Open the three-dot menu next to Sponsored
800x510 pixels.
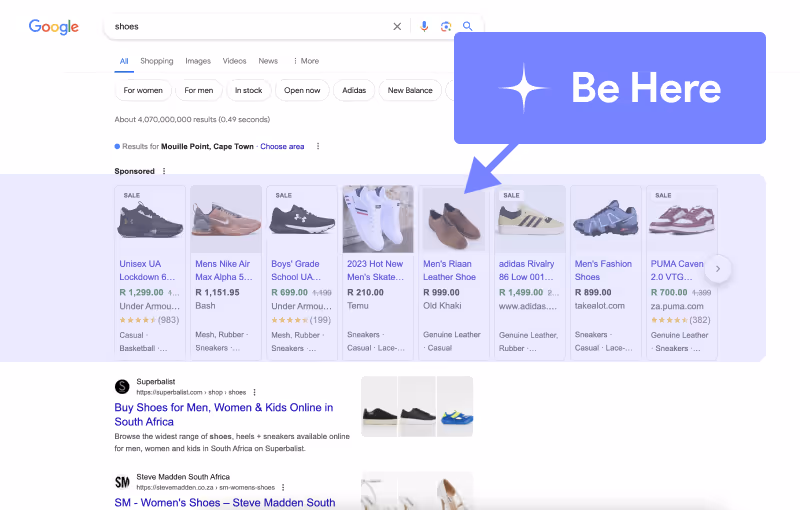[164, 171]
